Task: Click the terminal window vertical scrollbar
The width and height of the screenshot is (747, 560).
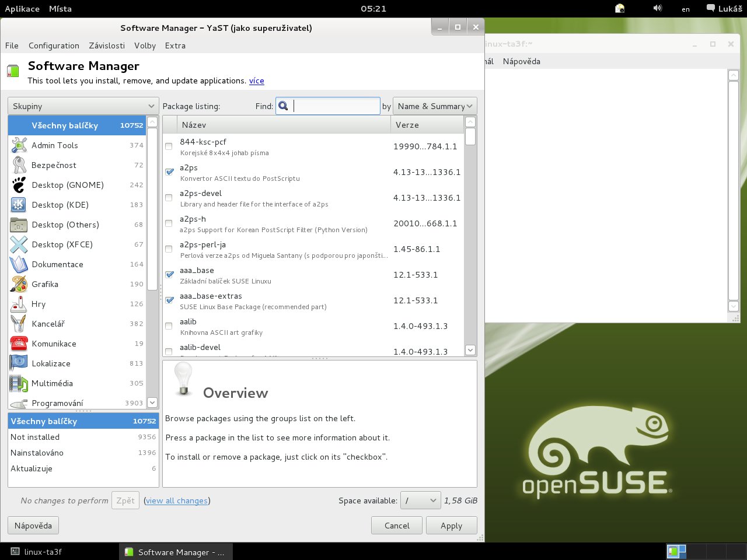Action: (734, 190)
